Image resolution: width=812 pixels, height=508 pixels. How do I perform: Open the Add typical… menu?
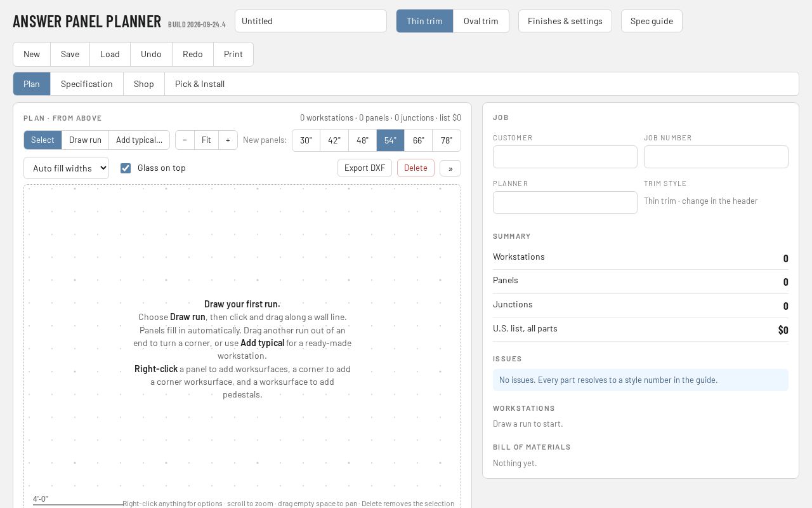pos(139,140)
